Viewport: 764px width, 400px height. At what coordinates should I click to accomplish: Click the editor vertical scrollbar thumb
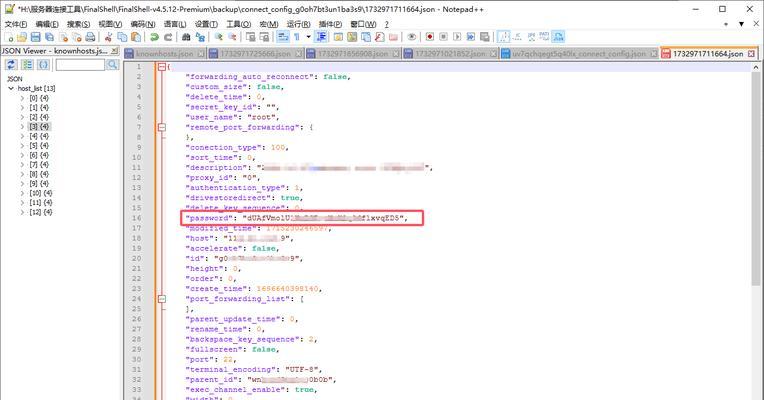pyautogui.click(x=756, y=178)
